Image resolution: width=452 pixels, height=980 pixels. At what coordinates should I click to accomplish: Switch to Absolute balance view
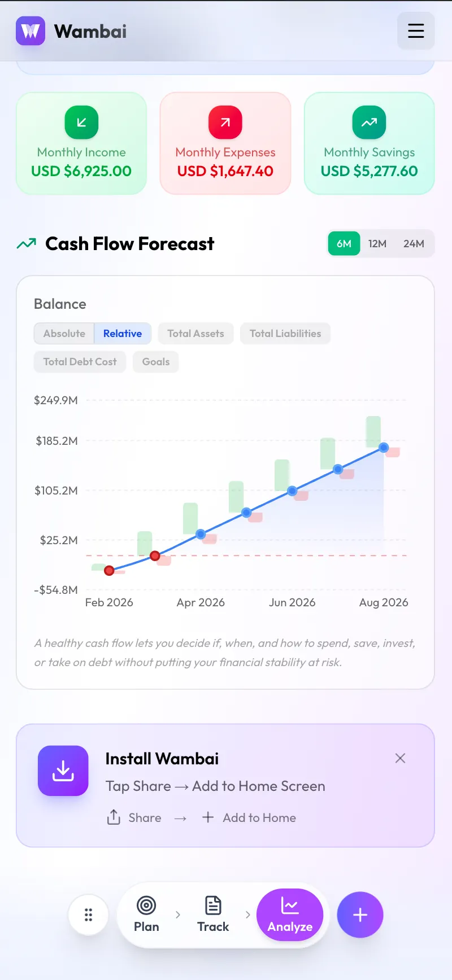(x=64, y=333)
